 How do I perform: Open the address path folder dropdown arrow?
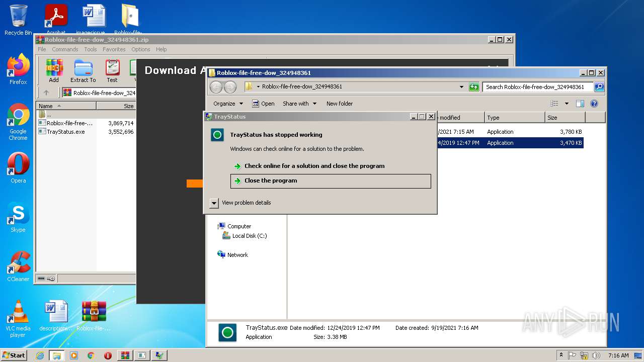coord(258,87)
